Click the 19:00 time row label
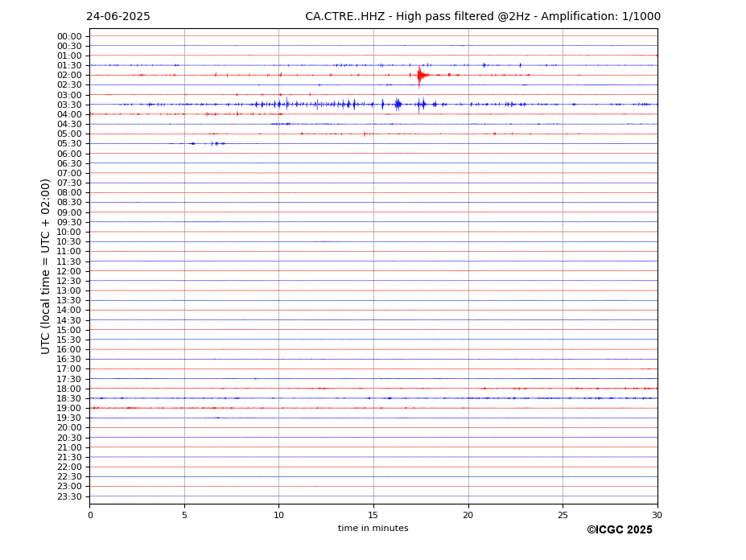This screenshot has height=560, width=746. pos(69,408)
